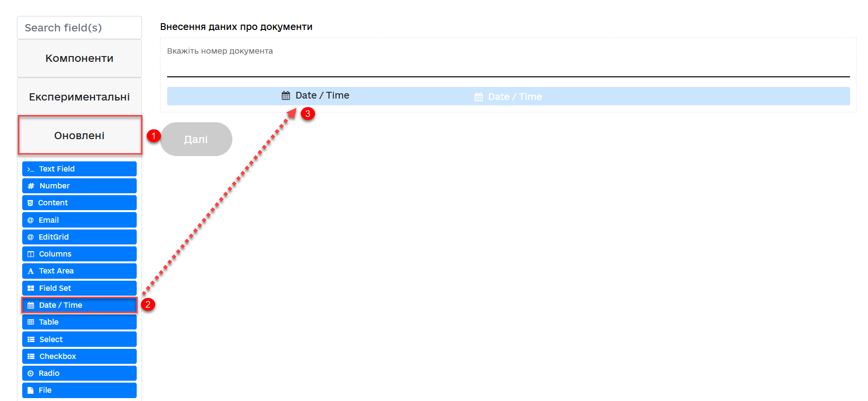Click the document number input field
This screenshot has height=401, width=868.
pyautogui.click(x=508, y=68)
